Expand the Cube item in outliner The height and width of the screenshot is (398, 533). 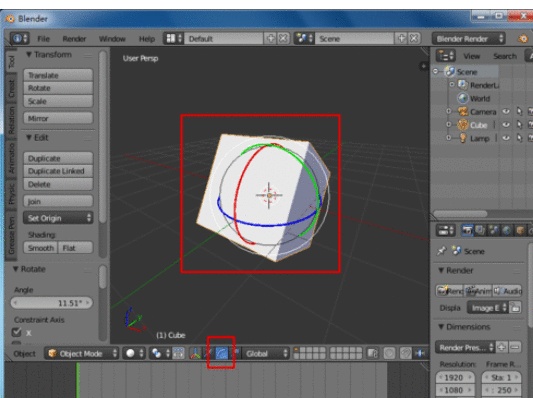click(449, 124)
